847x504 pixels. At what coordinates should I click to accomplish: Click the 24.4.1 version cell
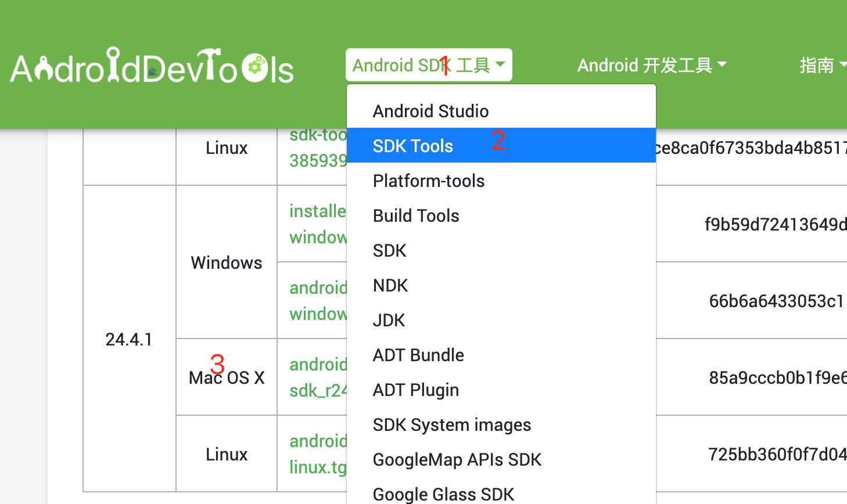[x=129, y=339]
